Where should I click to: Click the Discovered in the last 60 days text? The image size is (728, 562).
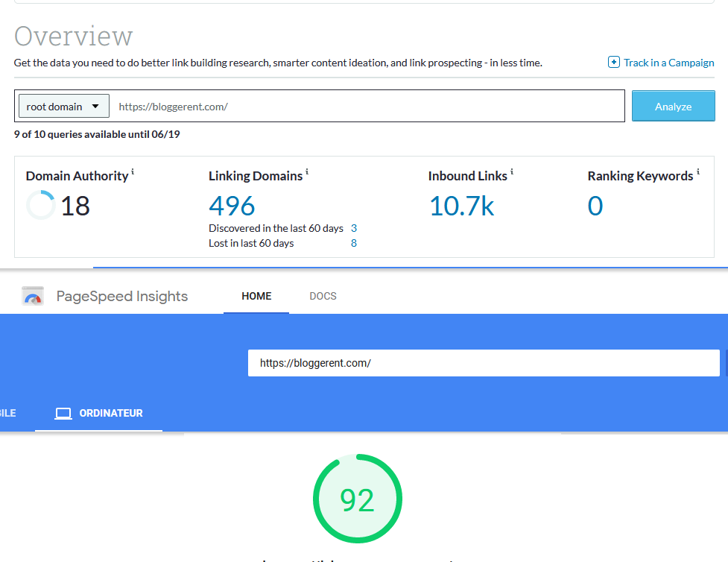(x=276, y=228)
